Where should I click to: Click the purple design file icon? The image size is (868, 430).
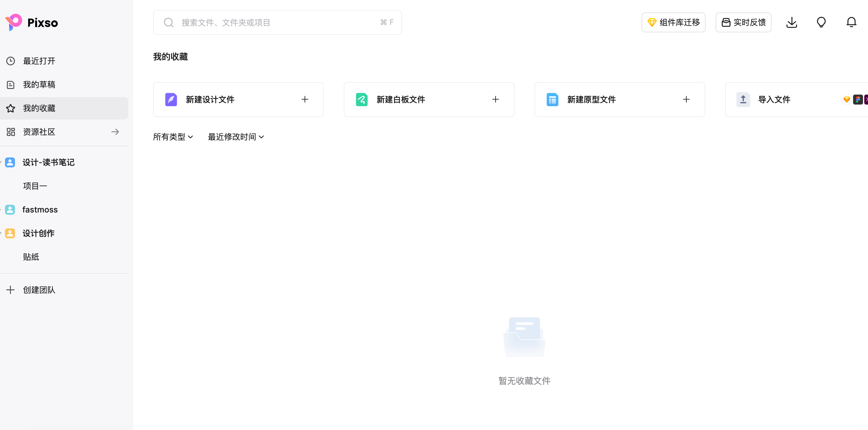pos(171,100)
